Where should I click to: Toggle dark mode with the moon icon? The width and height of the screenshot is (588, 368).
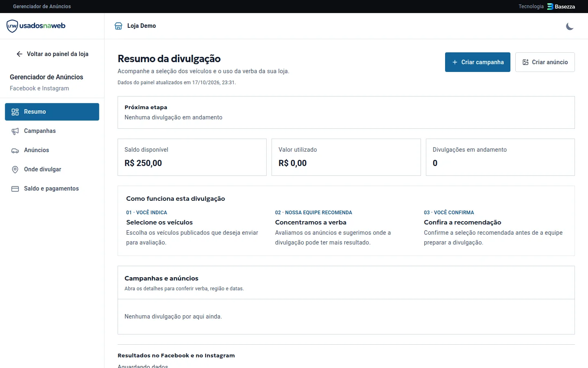point(570,26)
